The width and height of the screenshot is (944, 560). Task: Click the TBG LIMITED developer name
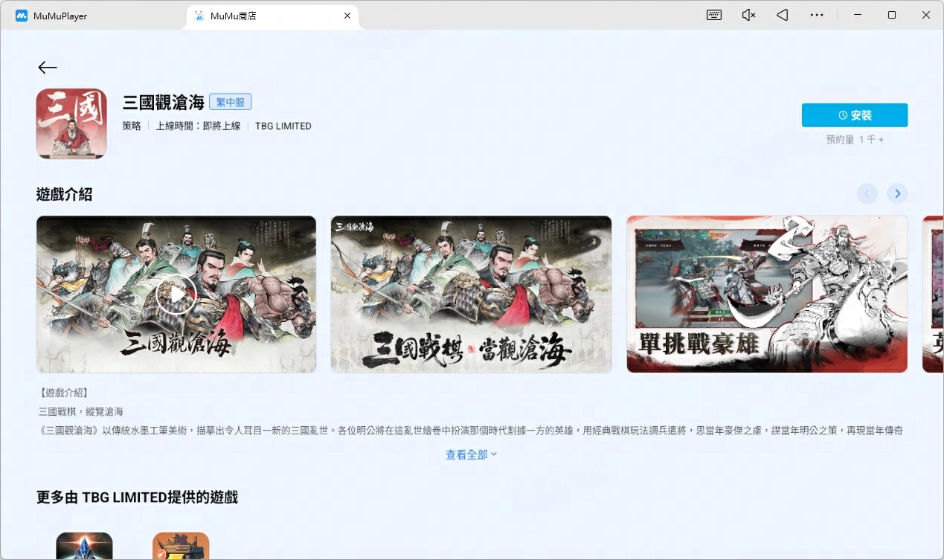coord(283,126)
